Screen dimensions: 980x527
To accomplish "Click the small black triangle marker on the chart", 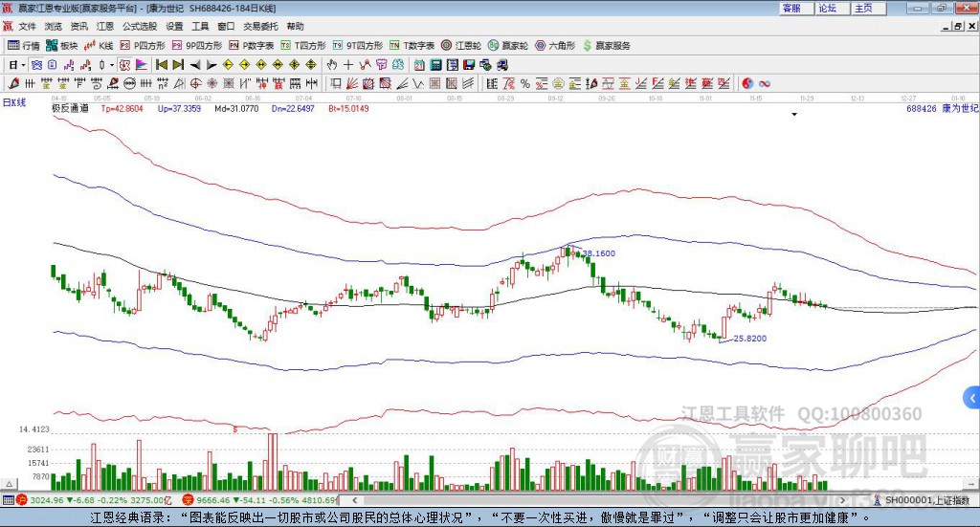I will [794, 114].
